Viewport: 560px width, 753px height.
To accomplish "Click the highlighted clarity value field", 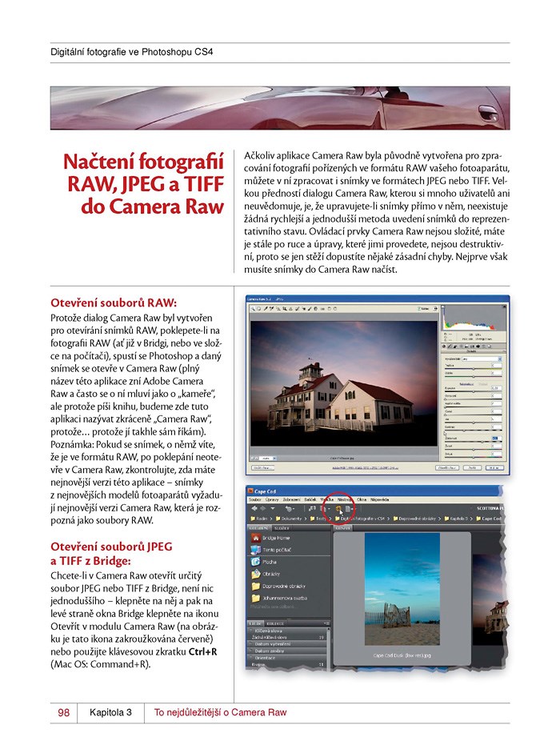I will click(x=497, y=439).
